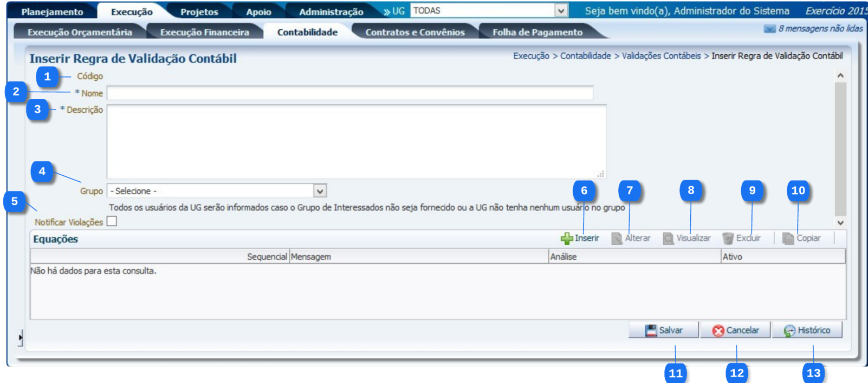Open the unread messages envelope icon
868x383 pixels.
point(769,29)
